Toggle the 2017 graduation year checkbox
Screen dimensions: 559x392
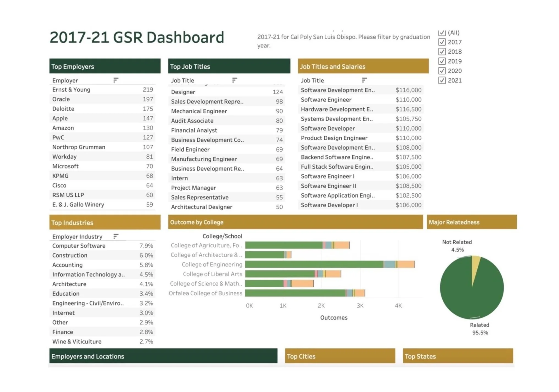coord(442,42)
